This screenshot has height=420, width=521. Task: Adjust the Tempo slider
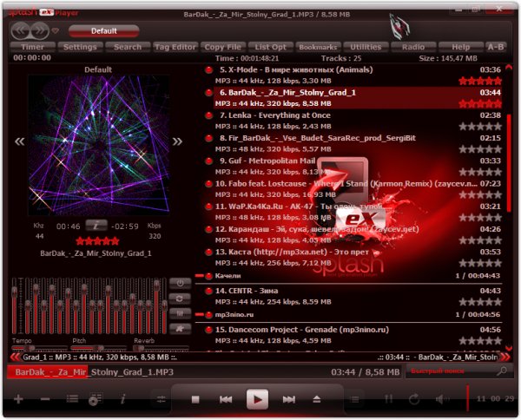39,348
